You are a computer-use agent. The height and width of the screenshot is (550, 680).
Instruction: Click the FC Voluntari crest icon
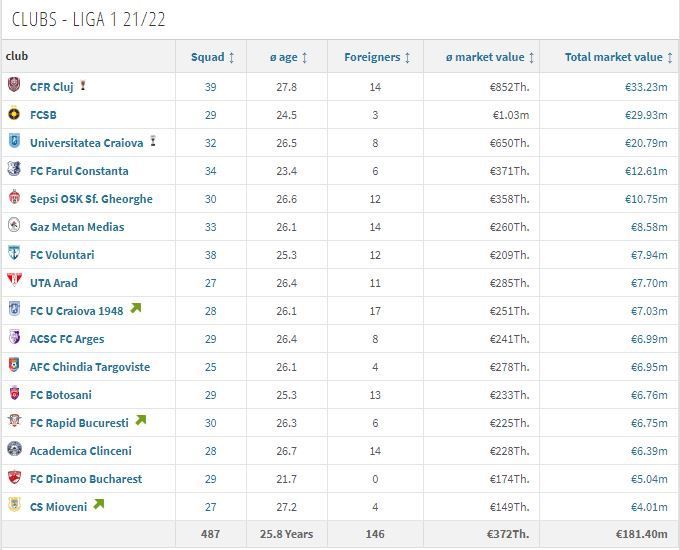[14, 252]
